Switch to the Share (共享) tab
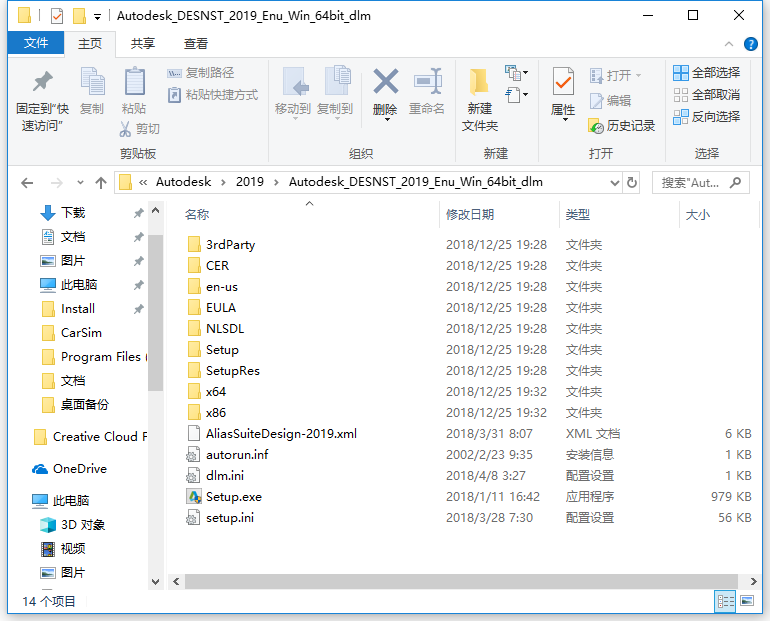 [x=143, y=43]
